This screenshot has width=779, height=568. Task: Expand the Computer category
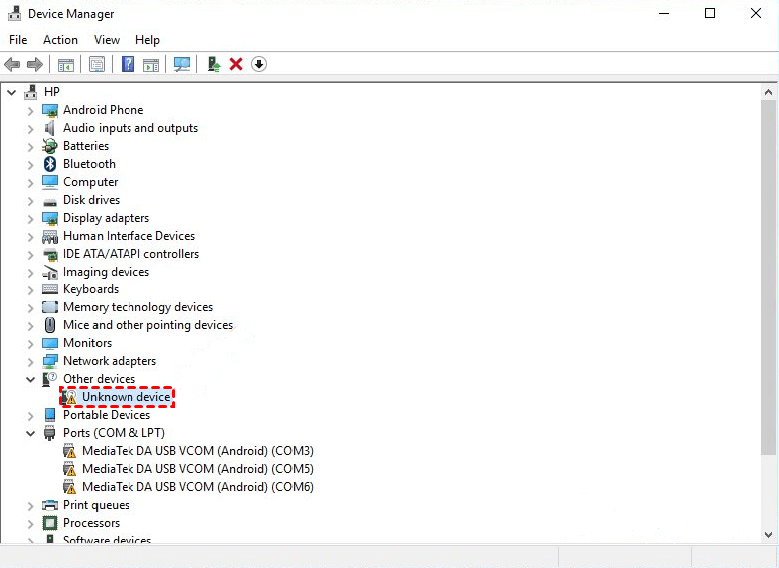(30, 183)
